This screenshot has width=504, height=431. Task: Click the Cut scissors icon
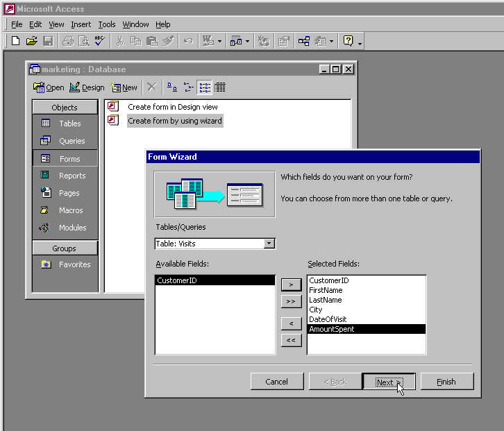(120, 41)
